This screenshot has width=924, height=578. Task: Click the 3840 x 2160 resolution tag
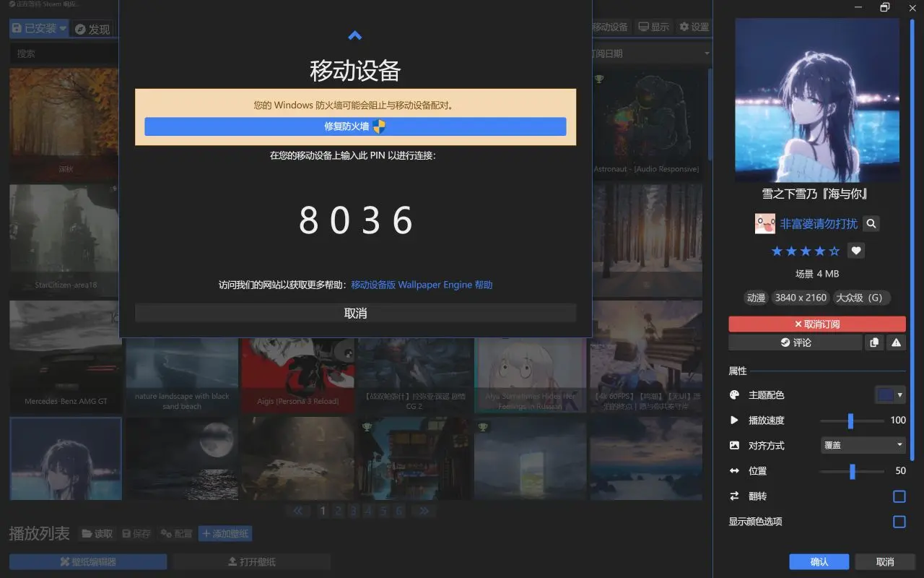(x=801, y=298)
